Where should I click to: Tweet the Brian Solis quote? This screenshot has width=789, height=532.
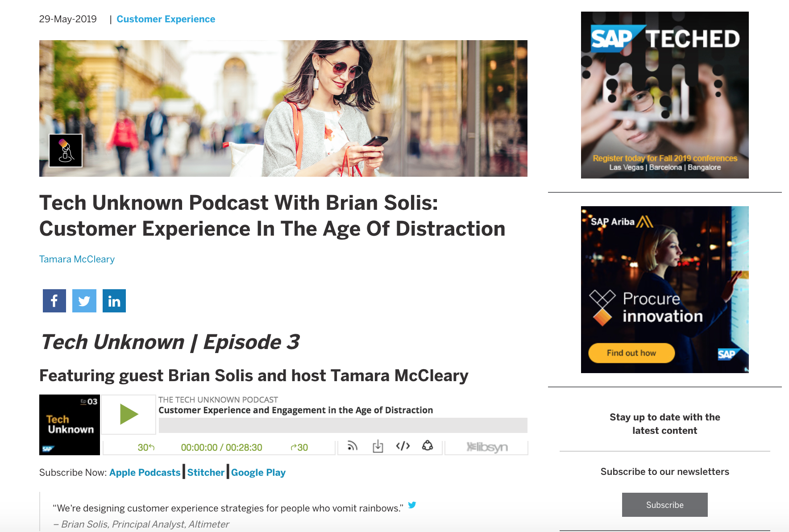click(412, 505)
